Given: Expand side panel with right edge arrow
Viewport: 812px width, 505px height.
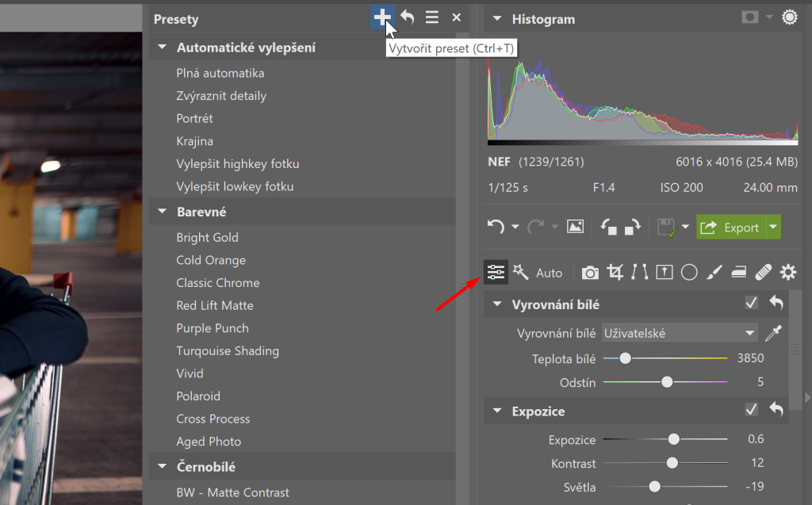Looking at the screenshot, I should click(x=807, y=398).
